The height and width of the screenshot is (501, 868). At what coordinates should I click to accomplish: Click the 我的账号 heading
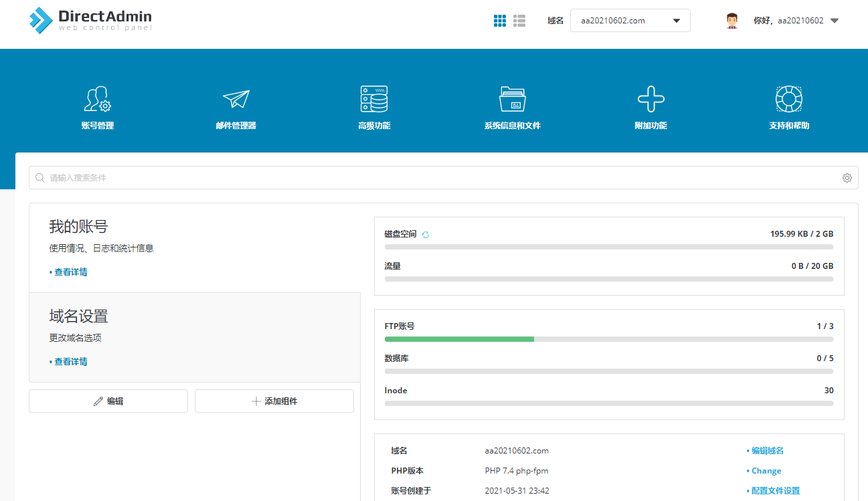(78, 227)
